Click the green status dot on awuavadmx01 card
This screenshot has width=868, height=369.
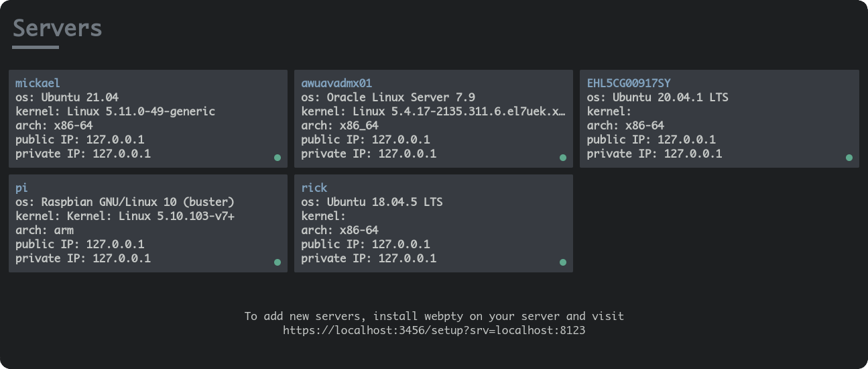click(x=563, y=158)
